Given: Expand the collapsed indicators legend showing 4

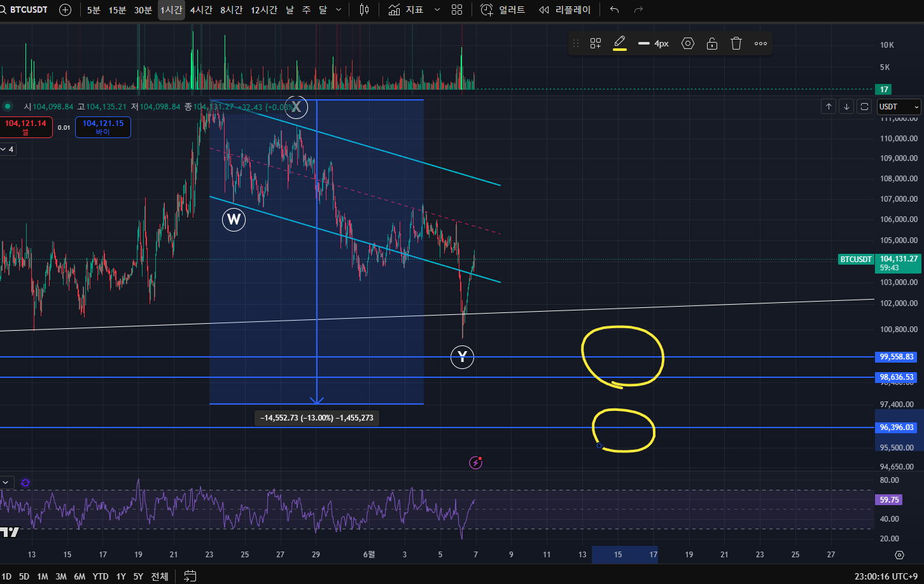Looking at the screenshot, I should coord(8,149).
